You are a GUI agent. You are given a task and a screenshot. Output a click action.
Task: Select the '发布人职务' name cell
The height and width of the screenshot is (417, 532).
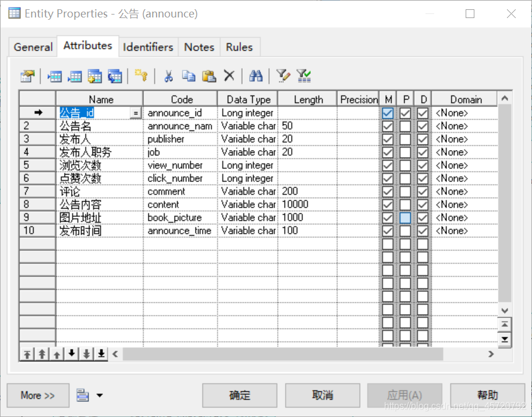click(x=100, y=152)
